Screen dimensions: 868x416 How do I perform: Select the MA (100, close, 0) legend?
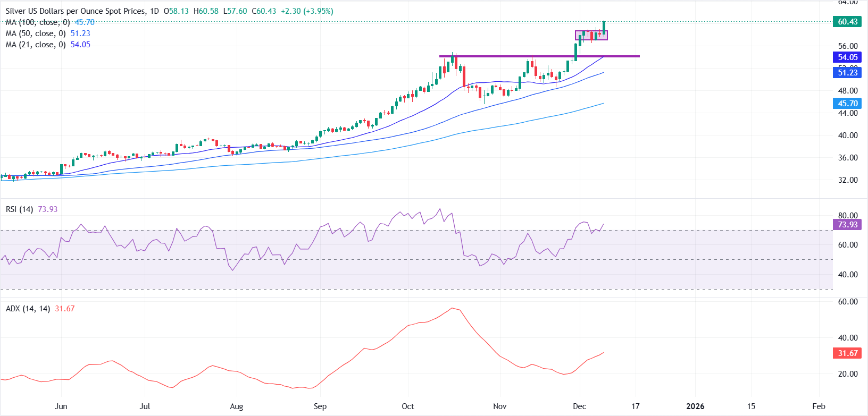point(38,22)
